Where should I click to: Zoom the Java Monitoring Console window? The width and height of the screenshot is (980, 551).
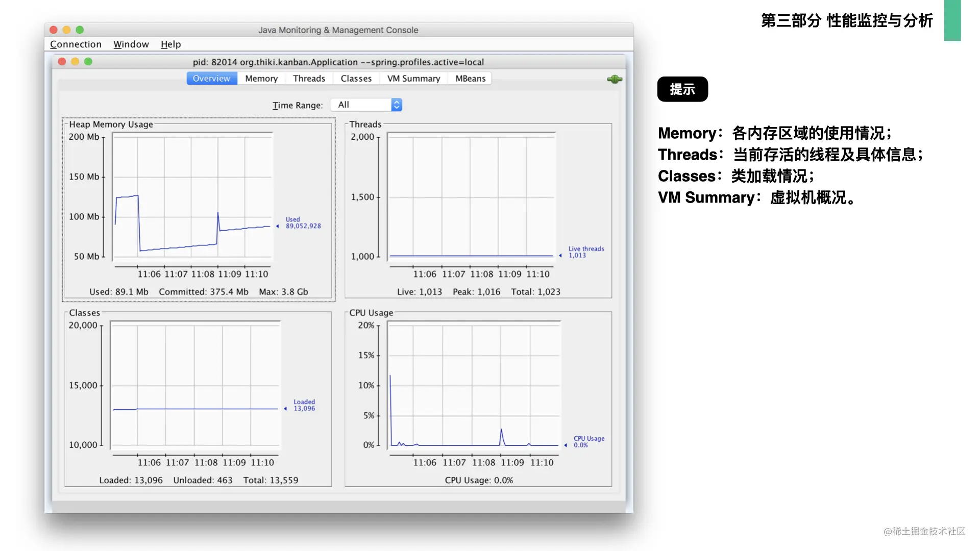tap(80, 30)
